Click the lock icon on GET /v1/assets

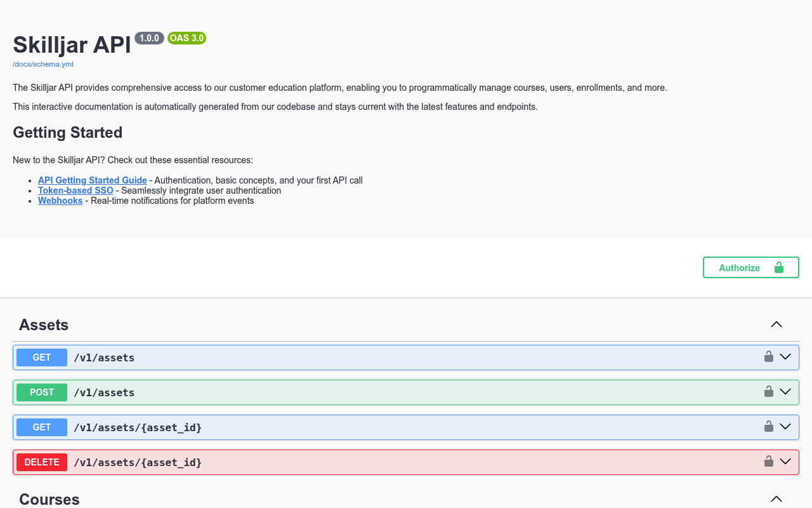pos(769,357)
